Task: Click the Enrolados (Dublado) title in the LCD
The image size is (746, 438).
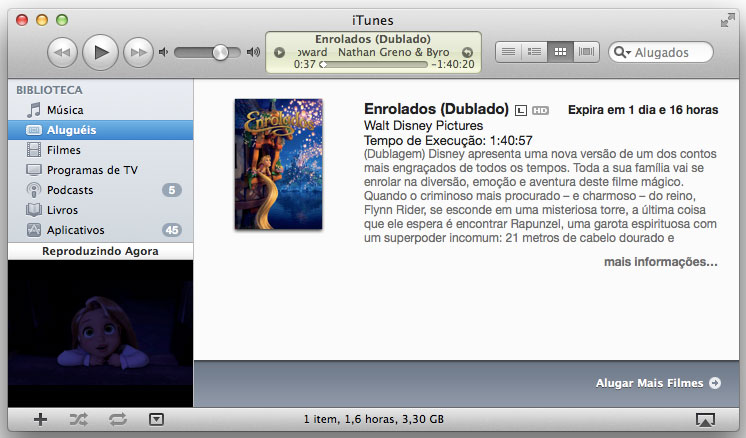Action: [x=373, y=39]
